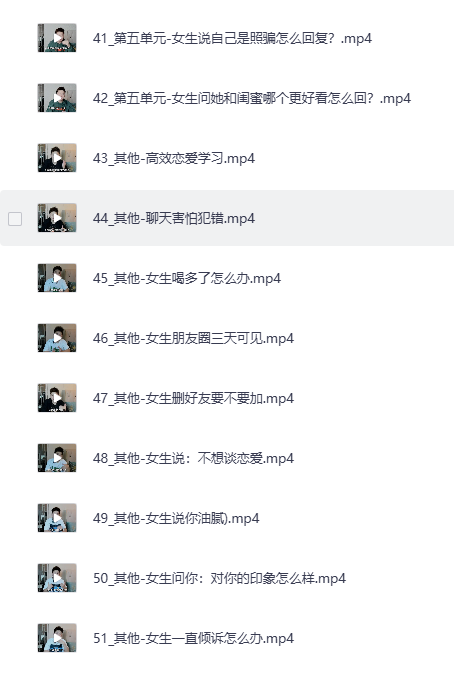
Task: Play thumbnail icon for 45_其他-女生喝多了怎么办.mp4
Action: [57, 278]
